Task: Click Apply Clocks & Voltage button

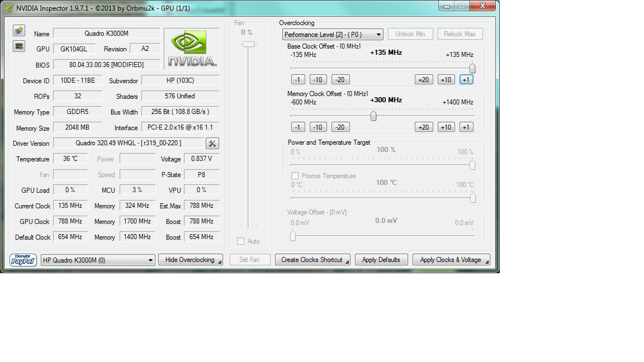Action: [x=451, y=260]
